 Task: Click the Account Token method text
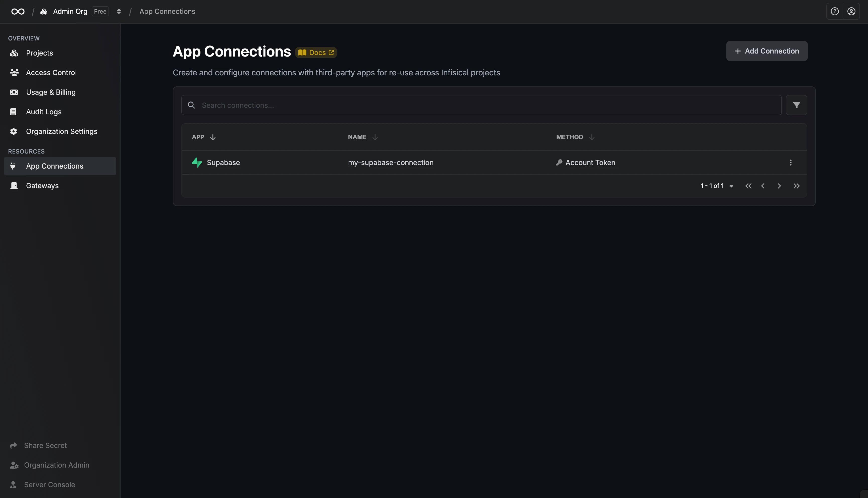click(590, 163)
